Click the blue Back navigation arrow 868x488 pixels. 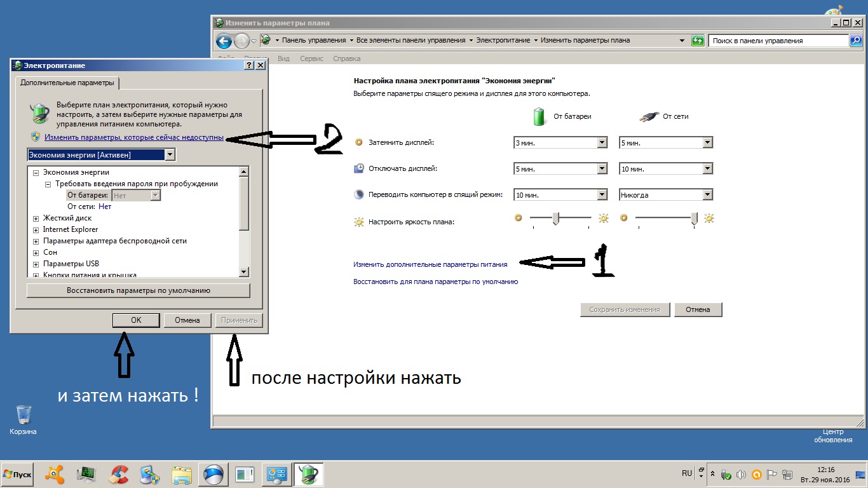(224, 41)
